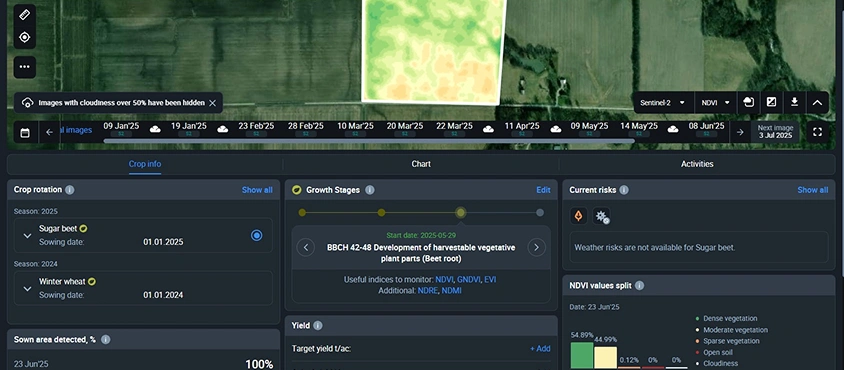Switch to the Chart tab
The height and width of the screenshot is (370, 844).
(x=421, y=164)
